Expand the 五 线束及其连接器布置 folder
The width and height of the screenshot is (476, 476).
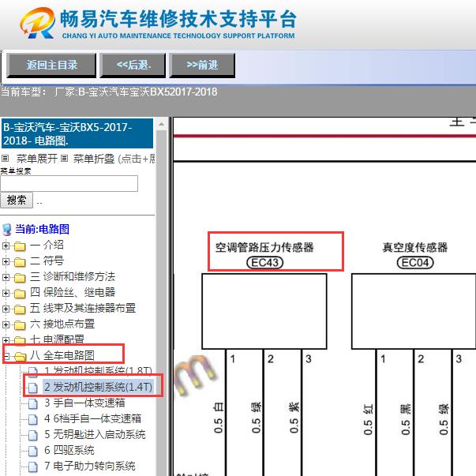[x=6, y=309]
